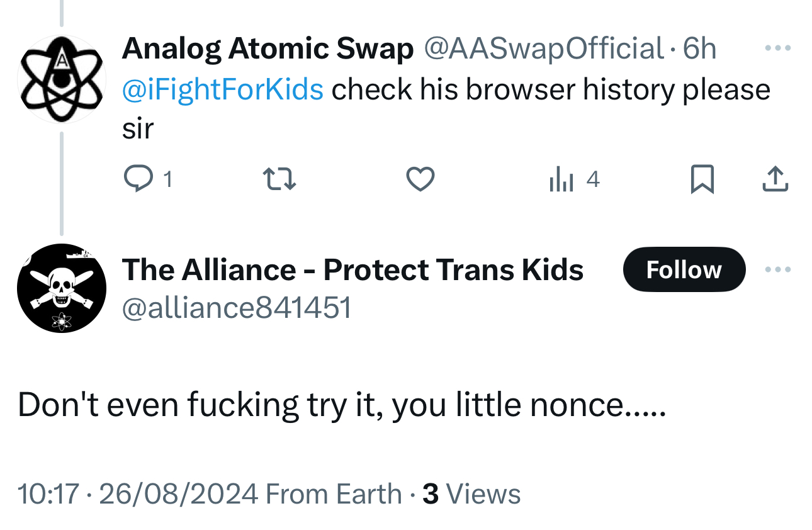
Task: Follow The Alliance - Protect Trans Kids
Action: (684, 269)
